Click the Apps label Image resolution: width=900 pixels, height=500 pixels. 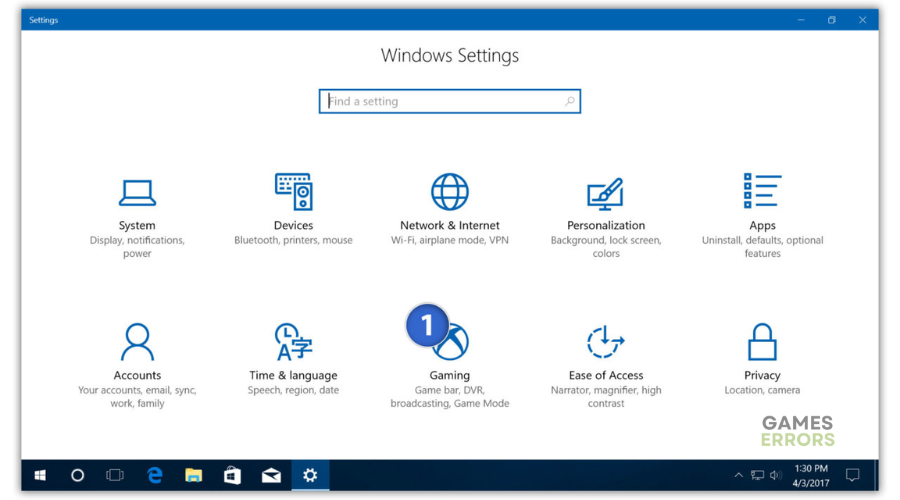(x=762, y=226)
